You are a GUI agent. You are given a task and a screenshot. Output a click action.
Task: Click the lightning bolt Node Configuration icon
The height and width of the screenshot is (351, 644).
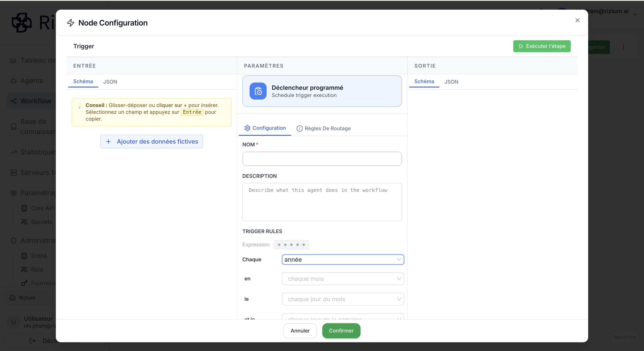point(71,23)
